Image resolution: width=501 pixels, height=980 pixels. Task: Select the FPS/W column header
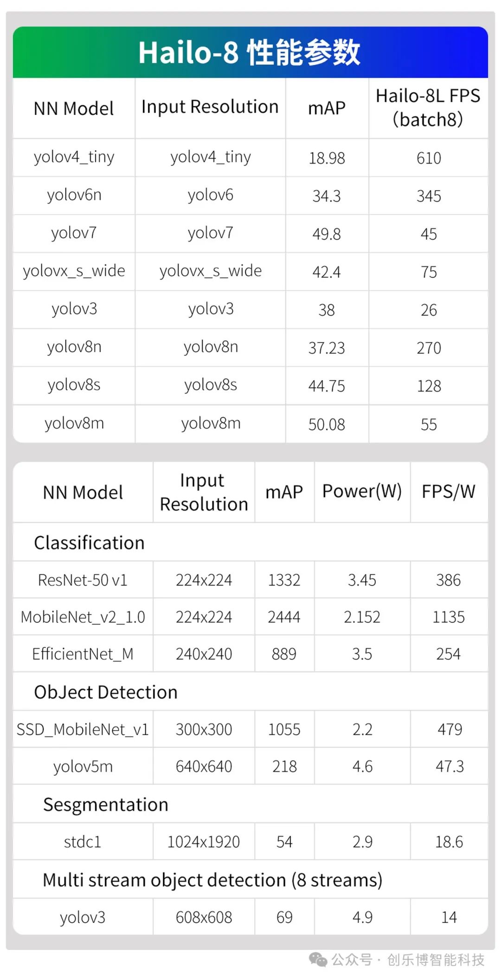tap(449, 491)
